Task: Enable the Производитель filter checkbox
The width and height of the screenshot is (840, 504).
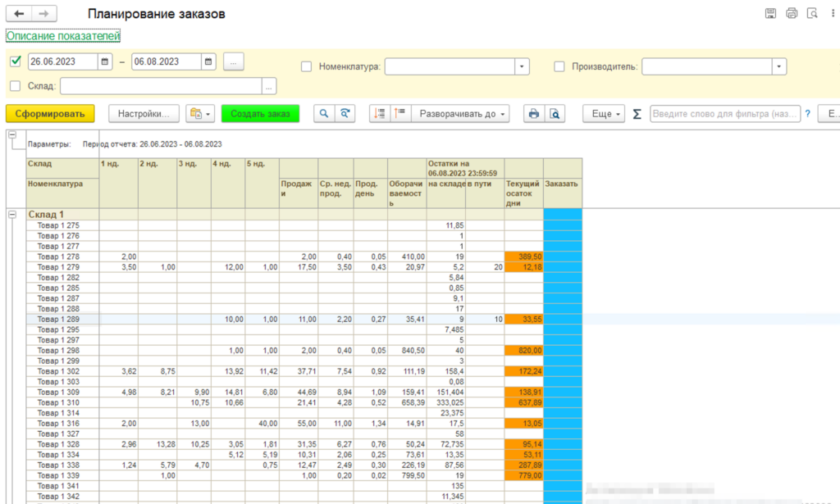Action: (559, 66)
